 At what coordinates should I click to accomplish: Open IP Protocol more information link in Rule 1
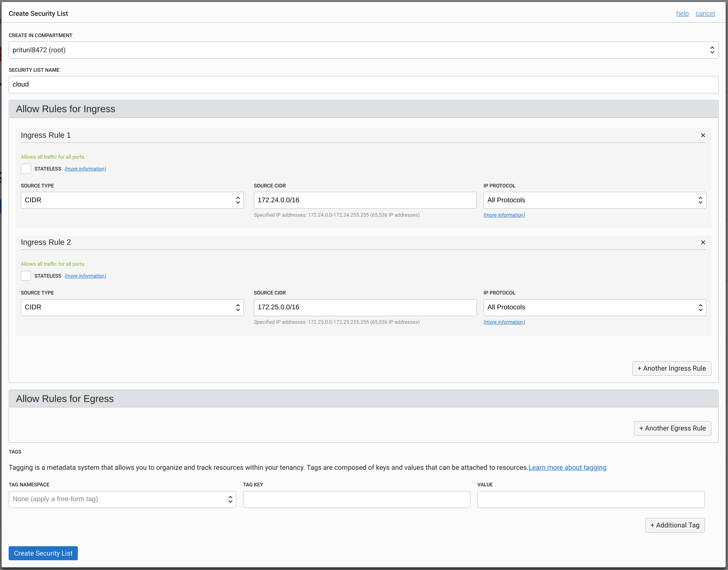tap(504, 215)
